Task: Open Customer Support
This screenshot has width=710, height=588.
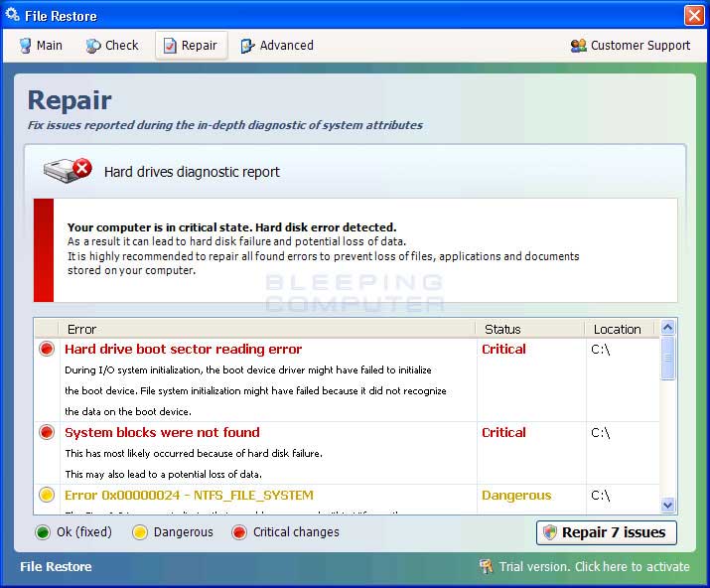Action: click(x=631, y=46)
